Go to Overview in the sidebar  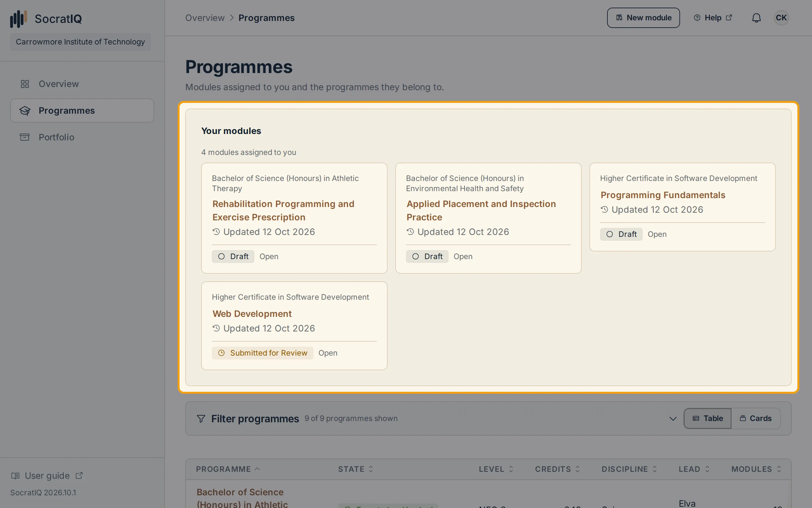pos(82,84)
